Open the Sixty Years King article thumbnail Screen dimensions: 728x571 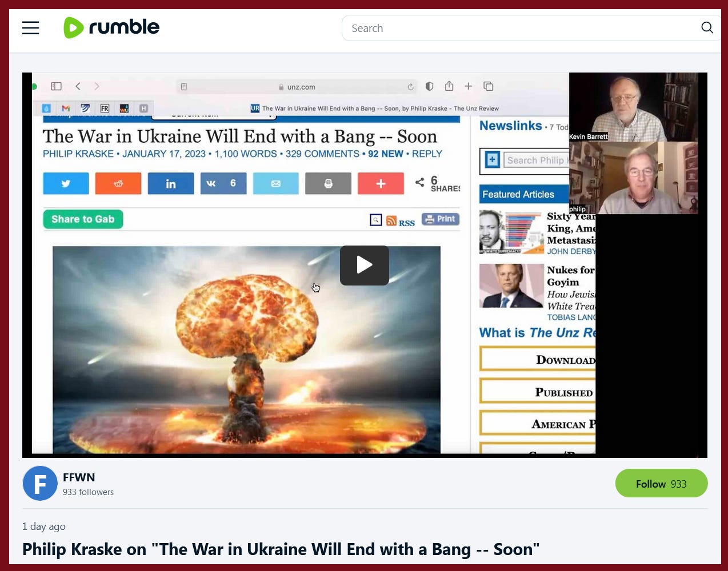click(511, 232)
